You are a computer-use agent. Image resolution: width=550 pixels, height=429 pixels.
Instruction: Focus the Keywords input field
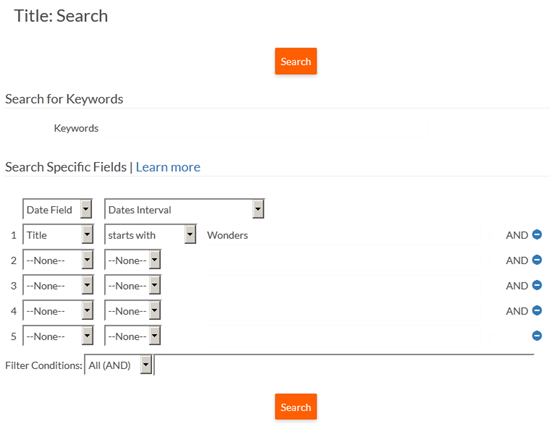[x=265, y=128]
